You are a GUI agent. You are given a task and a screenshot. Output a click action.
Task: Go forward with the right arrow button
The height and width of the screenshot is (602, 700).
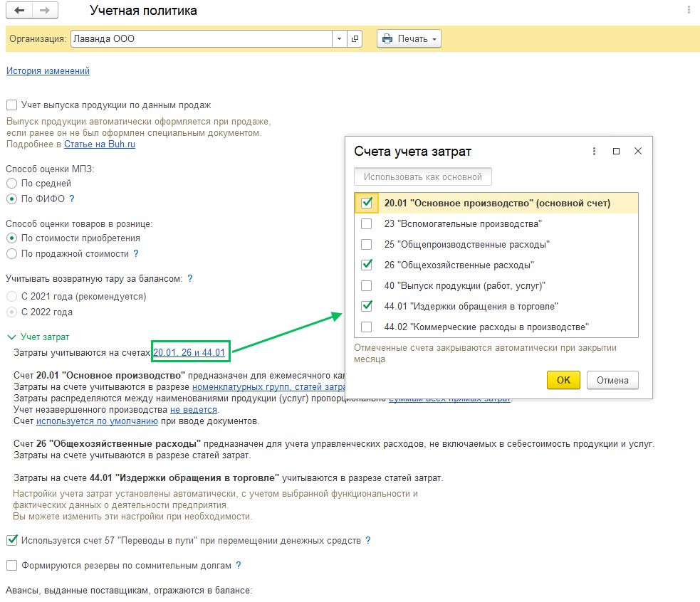[x=45, y=10]
